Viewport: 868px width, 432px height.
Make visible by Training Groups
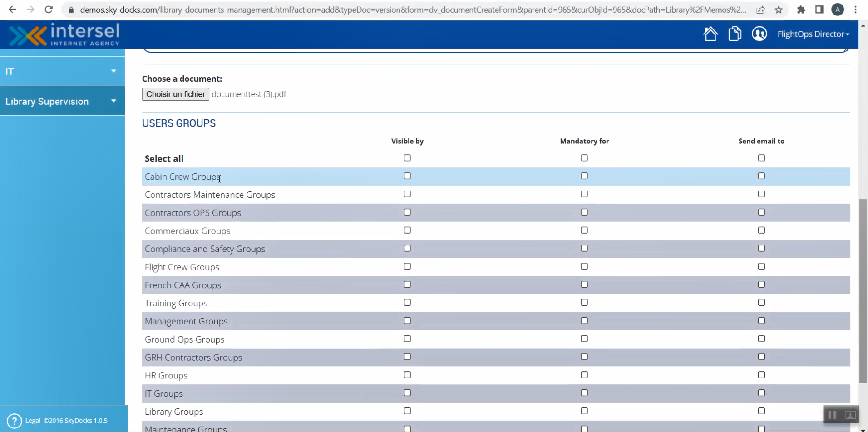pos(407,303)
